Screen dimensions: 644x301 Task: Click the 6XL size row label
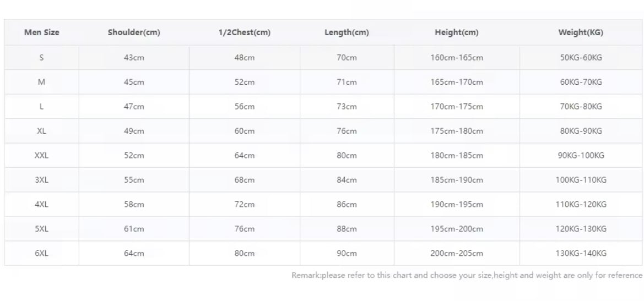coord(41,254)
